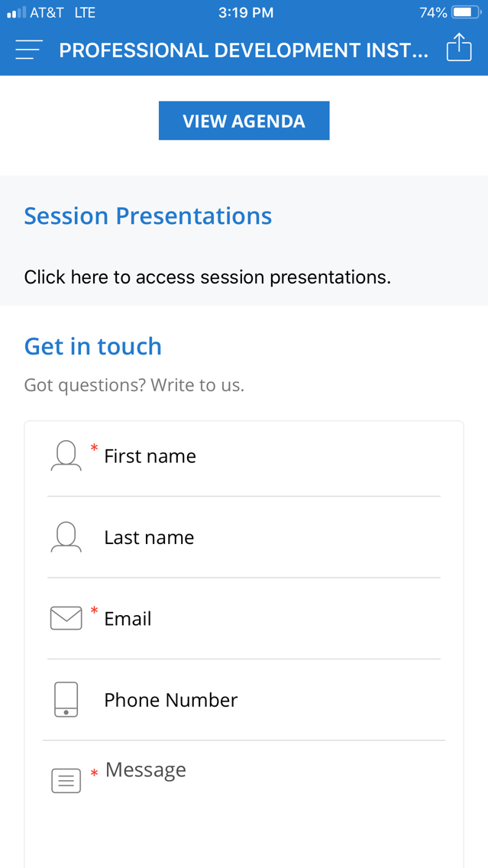
Task: Open the hamburger navigation menu
Action: coord(29,50)
